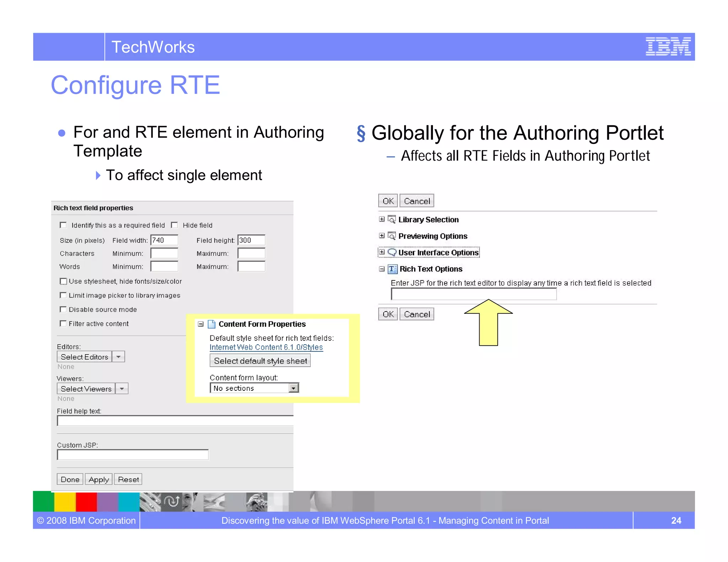Click the top OK button

tap(388, 201)
